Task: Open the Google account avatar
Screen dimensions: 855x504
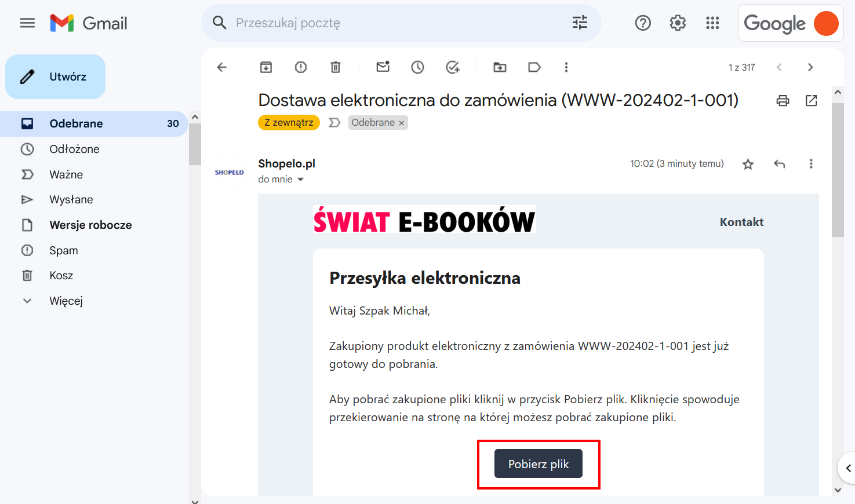Action: pos(826,23)
